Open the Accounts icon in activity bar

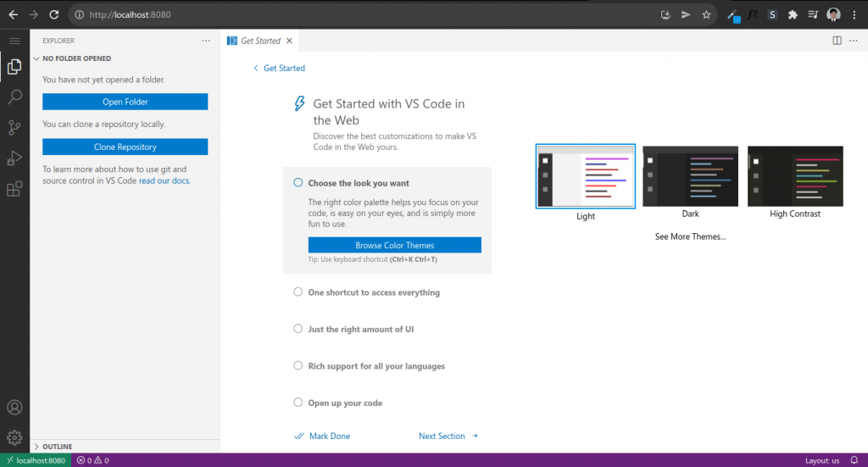pyautogui.click(x=14, y=407)
